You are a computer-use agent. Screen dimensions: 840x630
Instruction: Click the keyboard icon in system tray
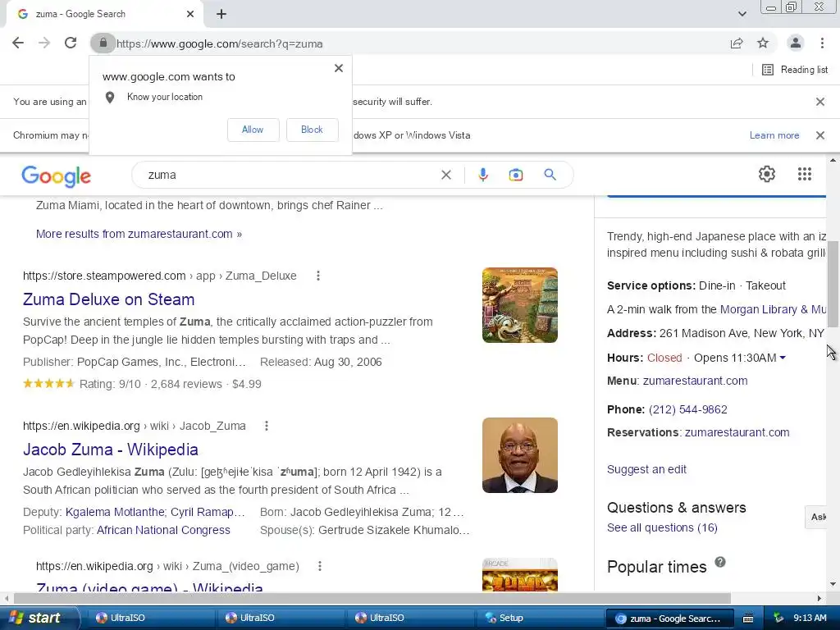click(x=748, y=619)
